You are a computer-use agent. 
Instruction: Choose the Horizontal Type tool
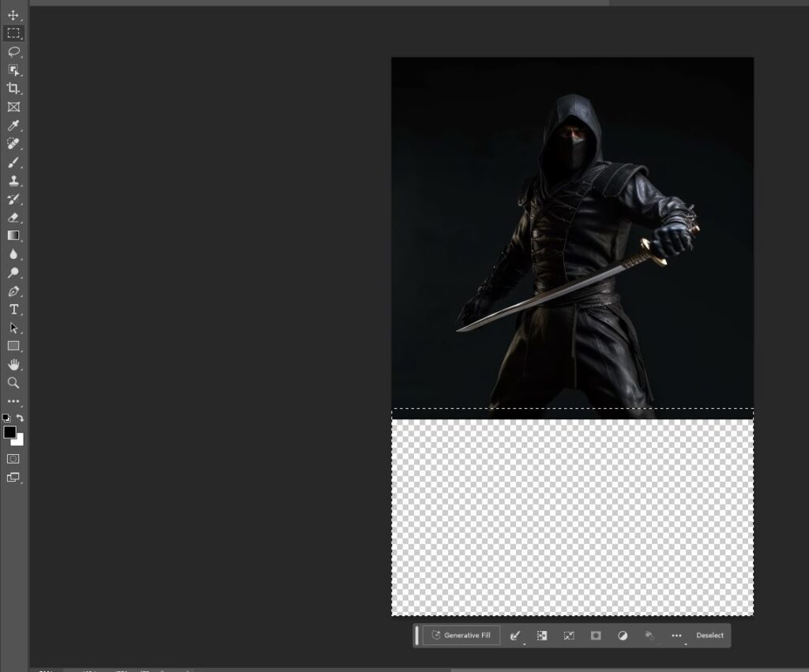[x=13, y=310]
